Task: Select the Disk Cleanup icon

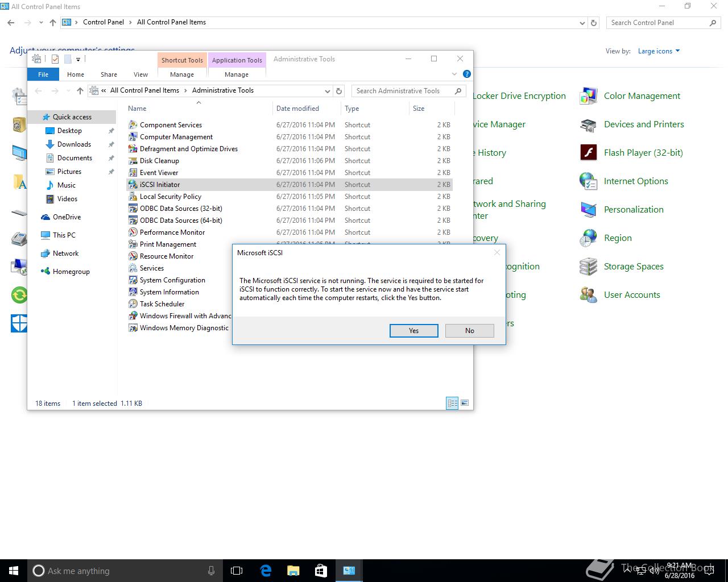Action: click(133, 161)
